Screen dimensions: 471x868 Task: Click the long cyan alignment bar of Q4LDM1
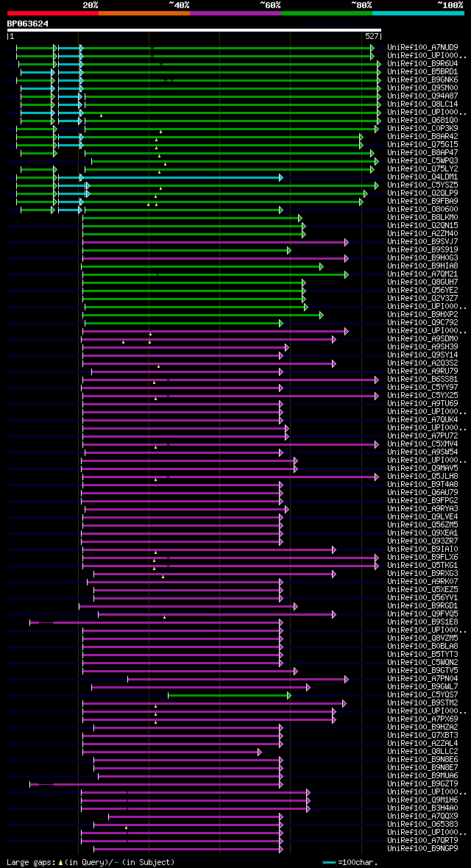click(x=183, y=177)
